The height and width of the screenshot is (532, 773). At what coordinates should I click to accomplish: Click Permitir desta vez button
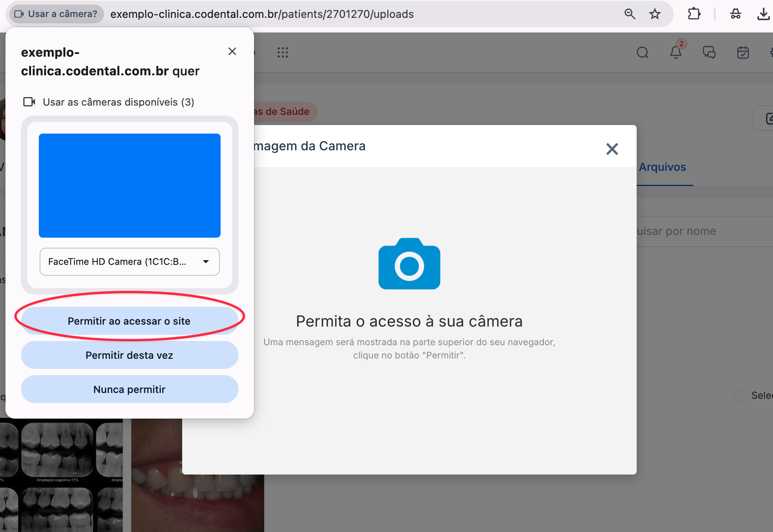[x=129, y=355]
